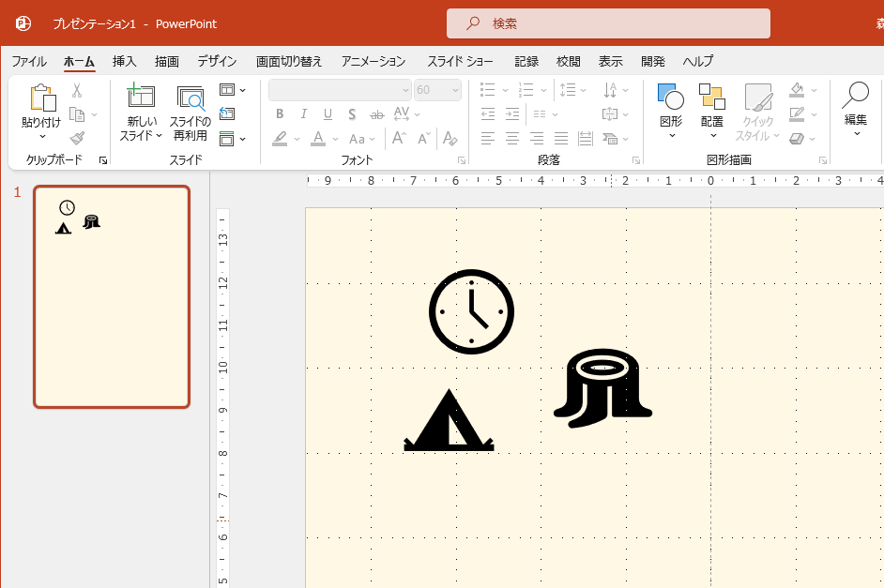Click the Shape Effects icon
Viewport: 884px width, 588px height.
click(x=797, y=139)
